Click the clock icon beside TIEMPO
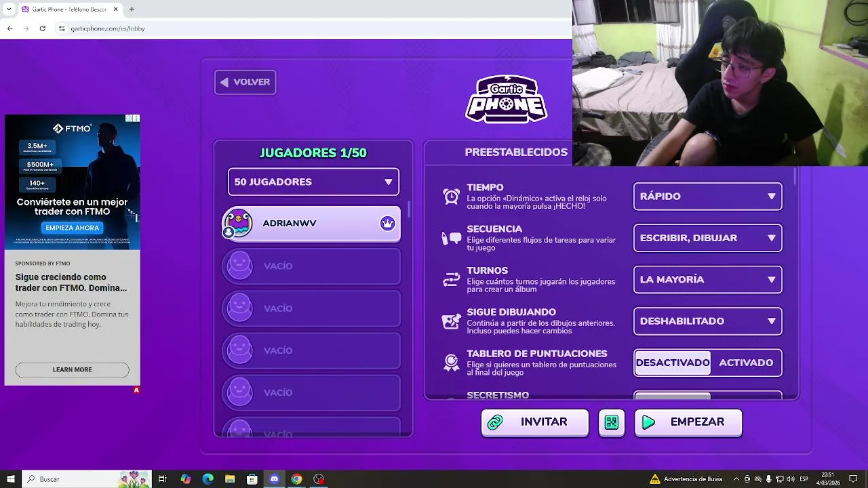 pyautogui.click(x=452, y=197)
